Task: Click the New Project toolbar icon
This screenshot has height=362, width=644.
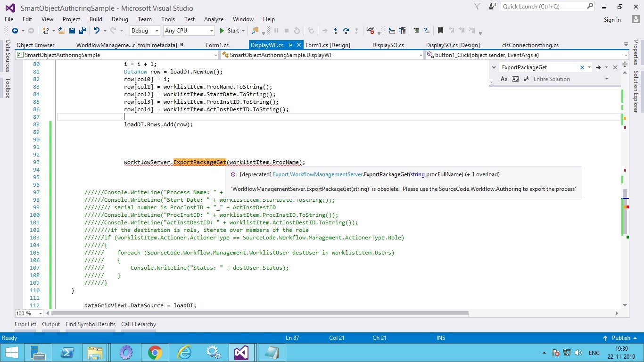Action: click(46, 31)
